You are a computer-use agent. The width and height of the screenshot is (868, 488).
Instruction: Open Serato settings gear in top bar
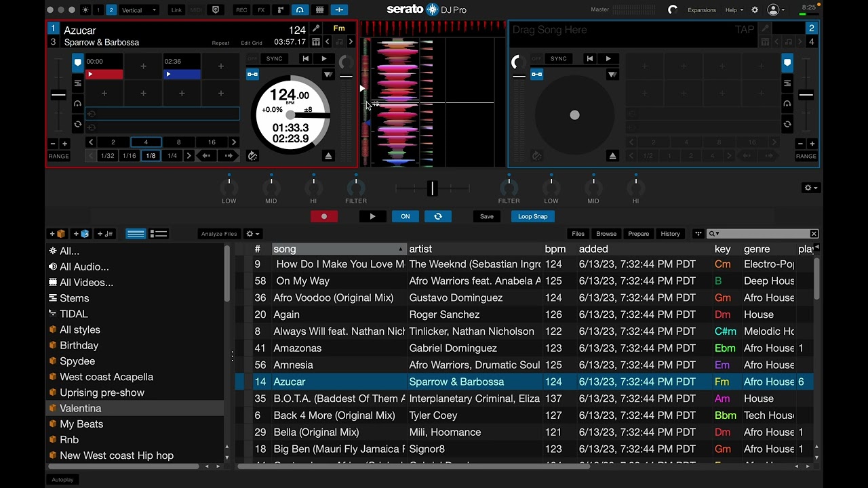[755, 10]
